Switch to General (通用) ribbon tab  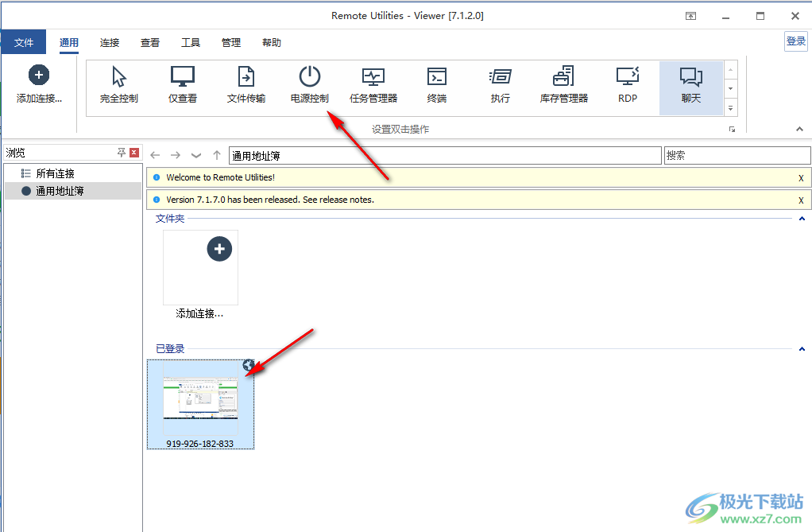pyautogui.click(x=69, y=42)
